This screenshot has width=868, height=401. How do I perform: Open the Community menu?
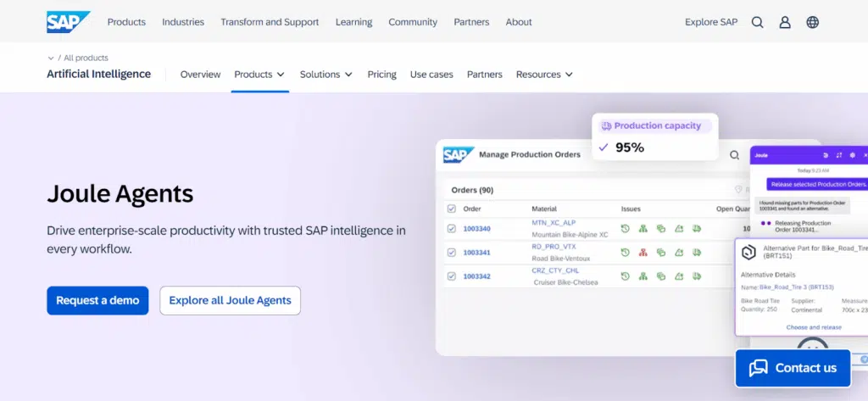pos(413,22)
